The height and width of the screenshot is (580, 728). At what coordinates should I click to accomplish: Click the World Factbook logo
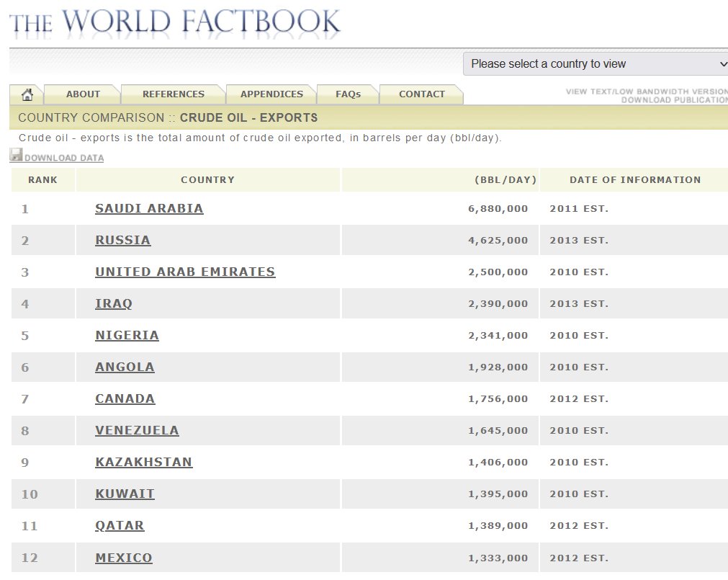point(174,22)
